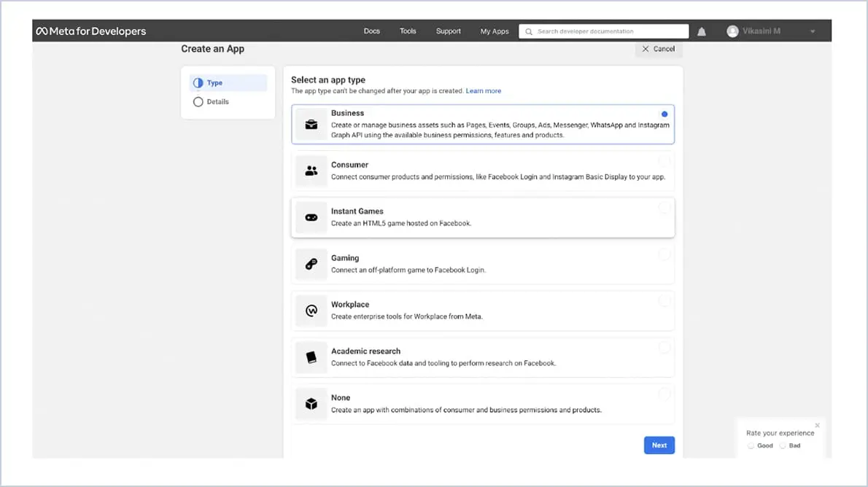Select the Business app type radio button

[x=664, y=114]
